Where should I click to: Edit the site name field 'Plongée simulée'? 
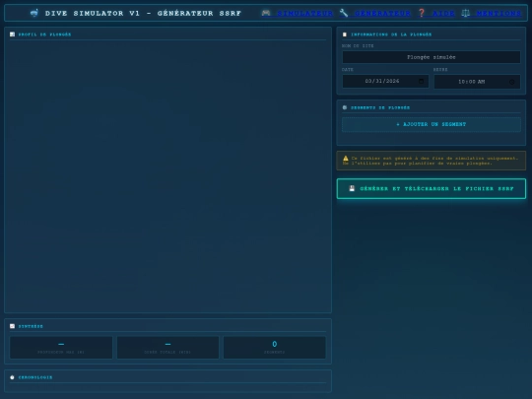coord(432,57)
